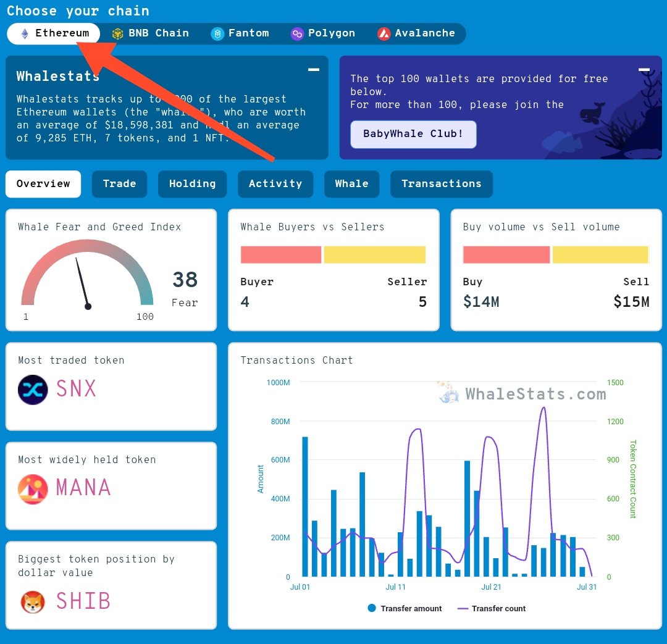667x644 pixels.
Task: Toggle the Transfer count legend item
Action: [492, 608]
